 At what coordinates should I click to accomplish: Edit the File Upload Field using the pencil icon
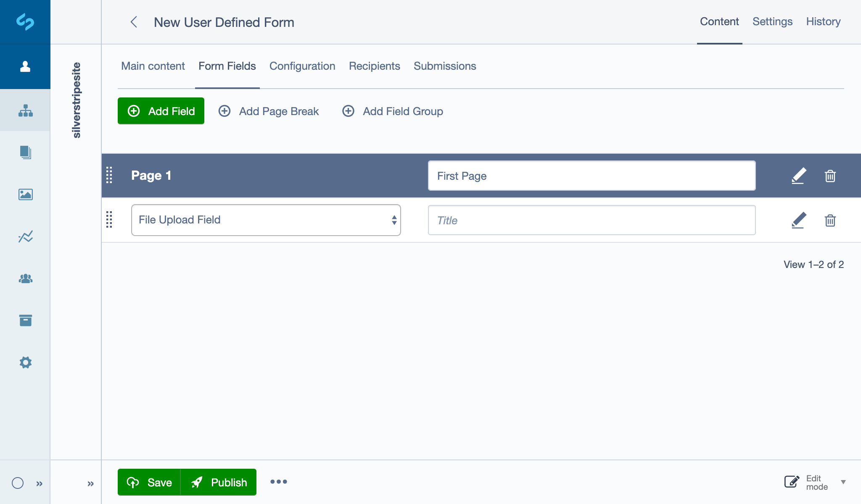click(x=798, y=220)
